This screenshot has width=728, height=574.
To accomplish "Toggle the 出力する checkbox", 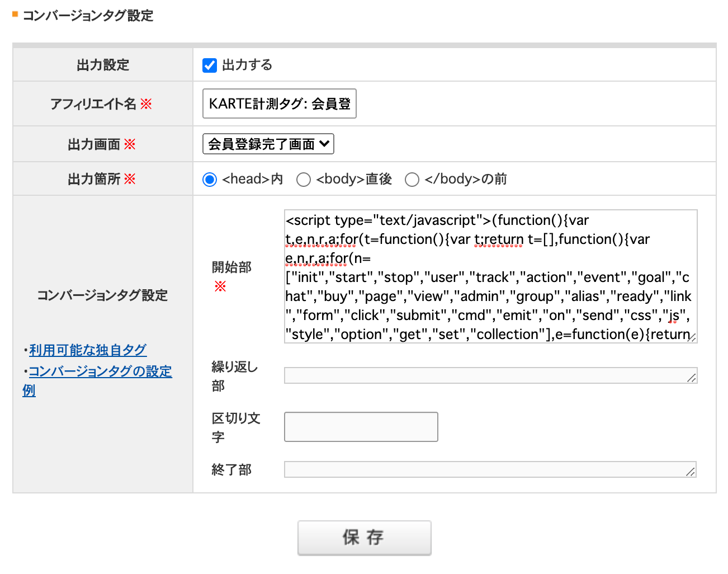I will [x=210, y=65].
